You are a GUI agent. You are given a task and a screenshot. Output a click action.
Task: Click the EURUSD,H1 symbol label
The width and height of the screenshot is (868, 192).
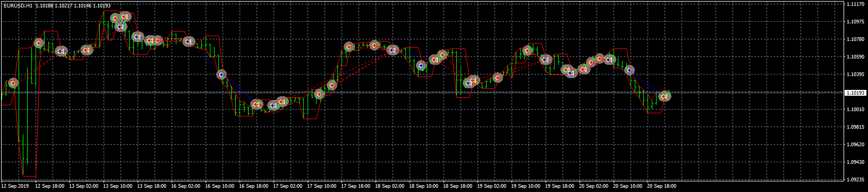click(x=18, y=5)
